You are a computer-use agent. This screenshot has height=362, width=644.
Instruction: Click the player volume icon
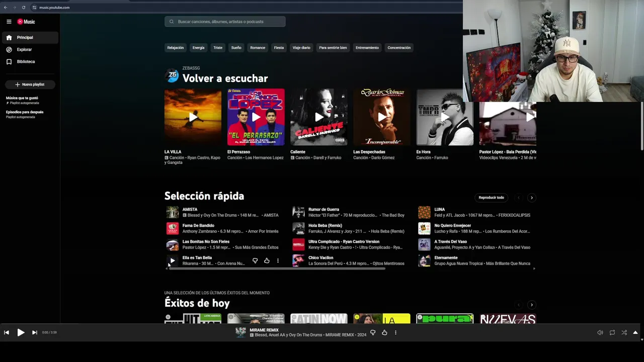tap(600, 332)
